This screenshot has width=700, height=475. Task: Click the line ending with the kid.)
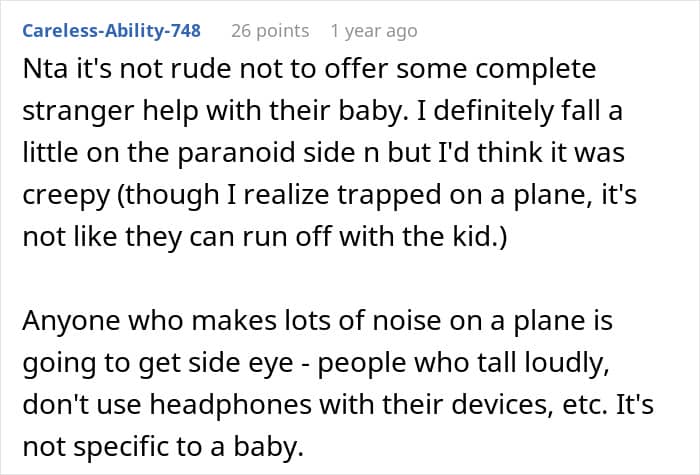[x=265, y=236]
